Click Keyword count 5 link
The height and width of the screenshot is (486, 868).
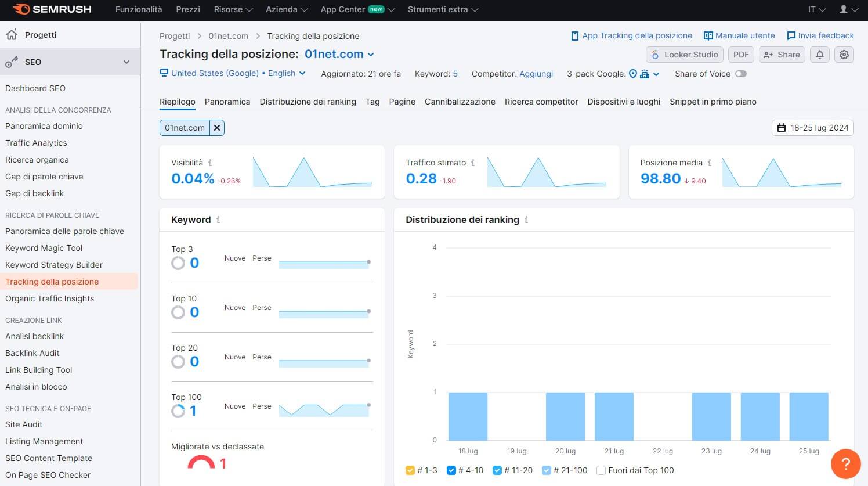point(455,74)
